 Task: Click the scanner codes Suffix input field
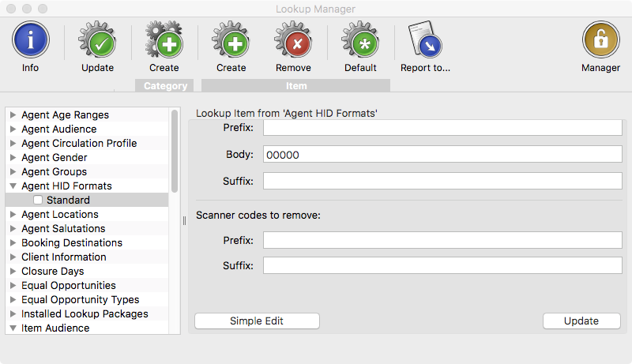[442, 266]
